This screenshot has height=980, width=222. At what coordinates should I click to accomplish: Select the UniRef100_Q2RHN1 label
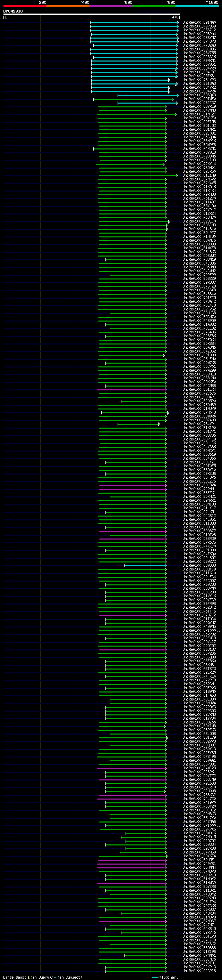click(x=199, y=489)
